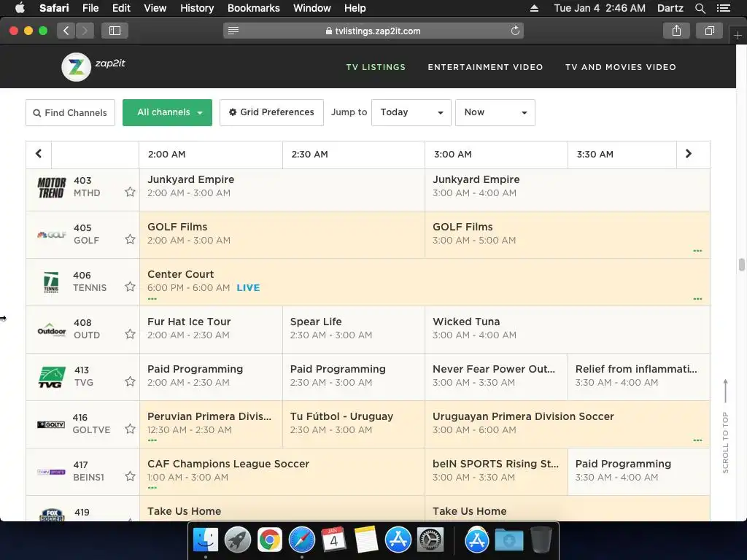
Task: Open the Tennis Channel logo
Action: pyautogui.click(x=51, y=282)
